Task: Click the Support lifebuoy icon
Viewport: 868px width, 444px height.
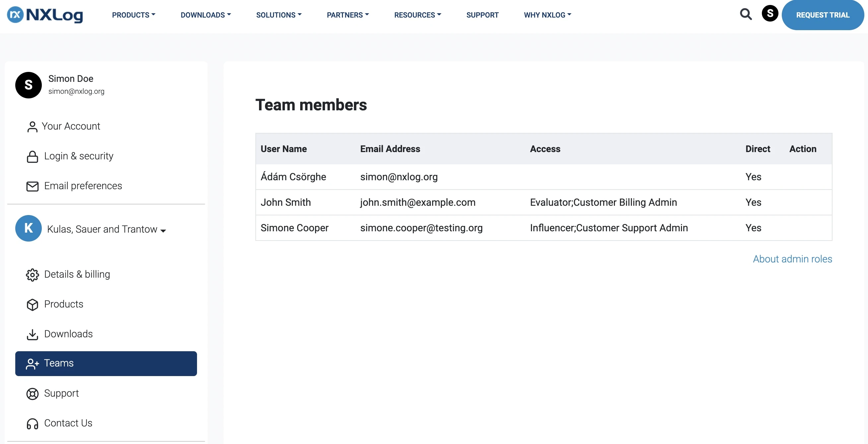Action: (33, 394)
